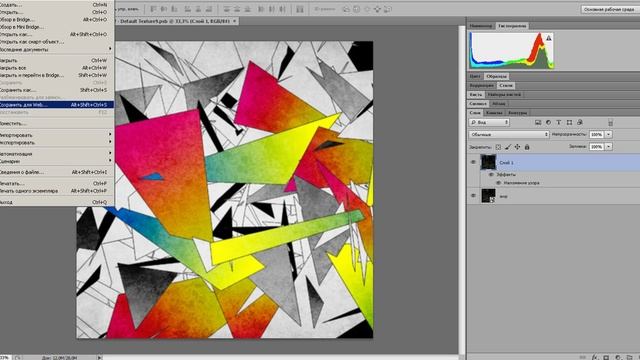Select the 3D rotate mode icon
This screenshot has width=640, height=360.
pos(346,9)
